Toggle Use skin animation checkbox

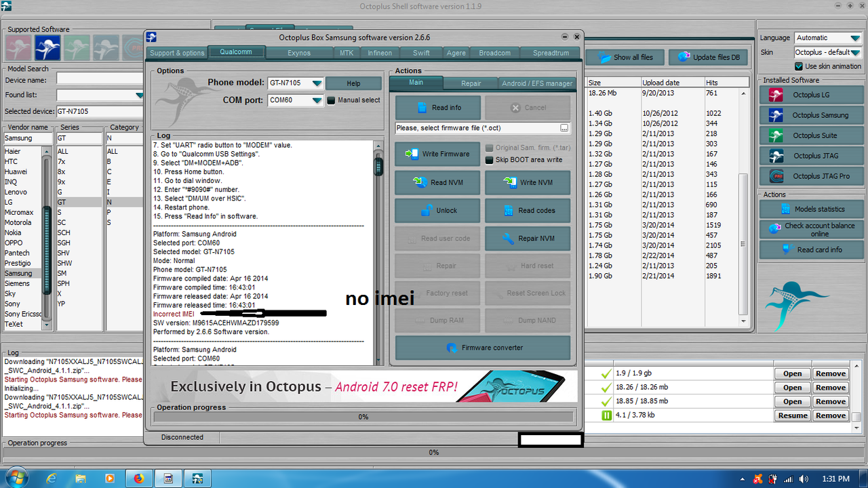pos(799,66)
